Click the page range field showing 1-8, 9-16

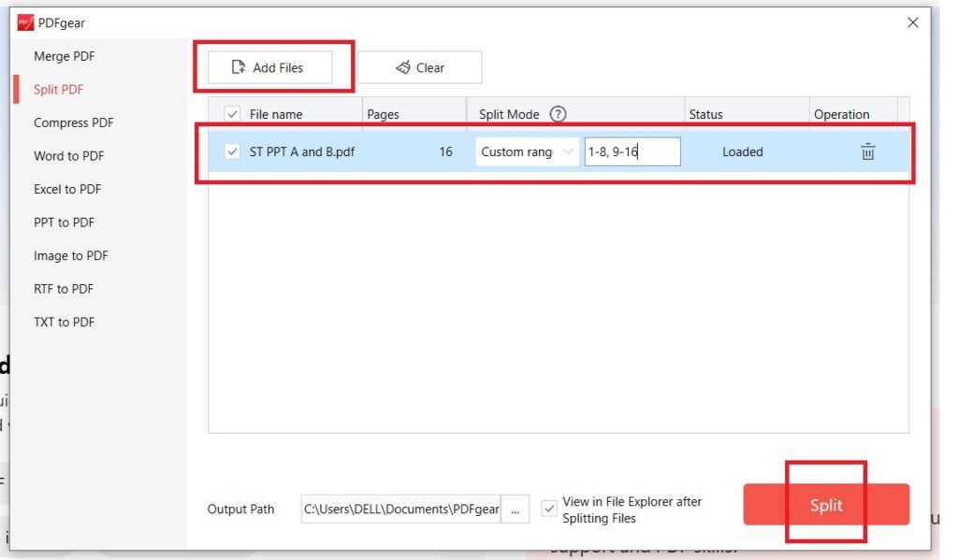[x=632, y=151]
